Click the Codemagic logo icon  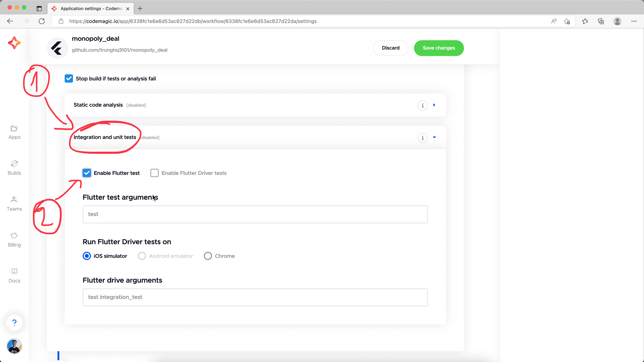click(x=14, y=43)
